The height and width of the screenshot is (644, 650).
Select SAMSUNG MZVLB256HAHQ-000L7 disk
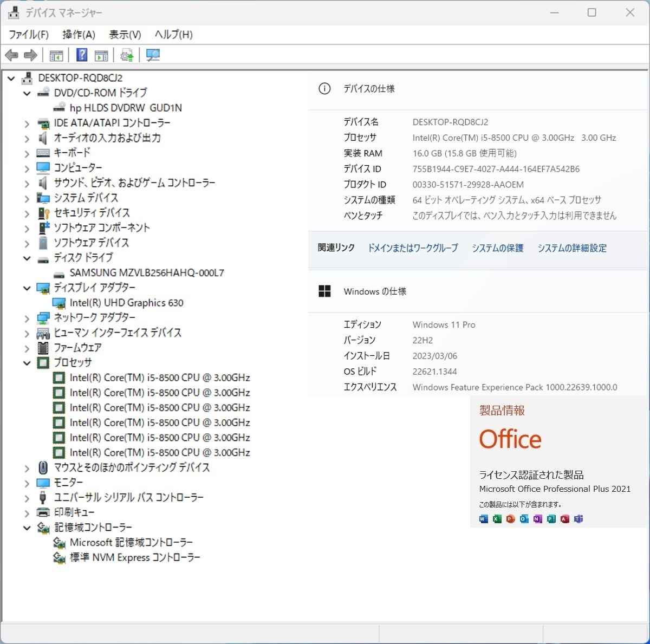click(147, 273)
